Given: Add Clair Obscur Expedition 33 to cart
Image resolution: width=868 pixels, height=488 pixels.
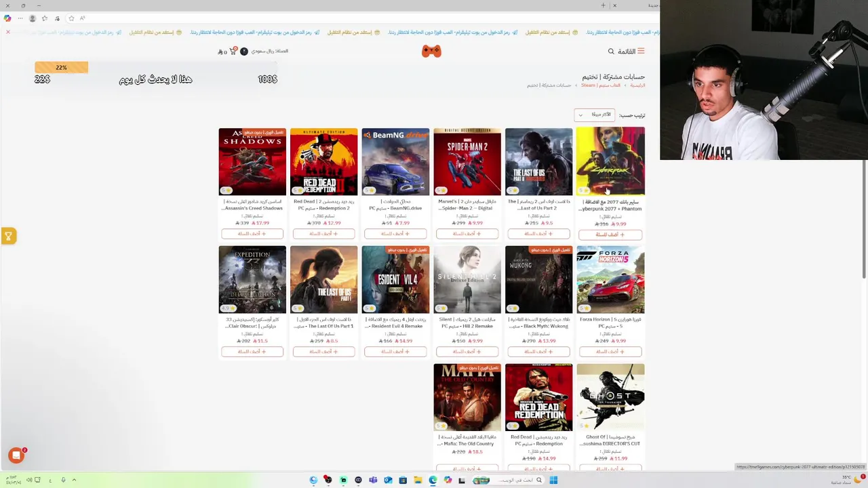Looking at the screenshot, I should pyautogui.click(x=252, y=352).
